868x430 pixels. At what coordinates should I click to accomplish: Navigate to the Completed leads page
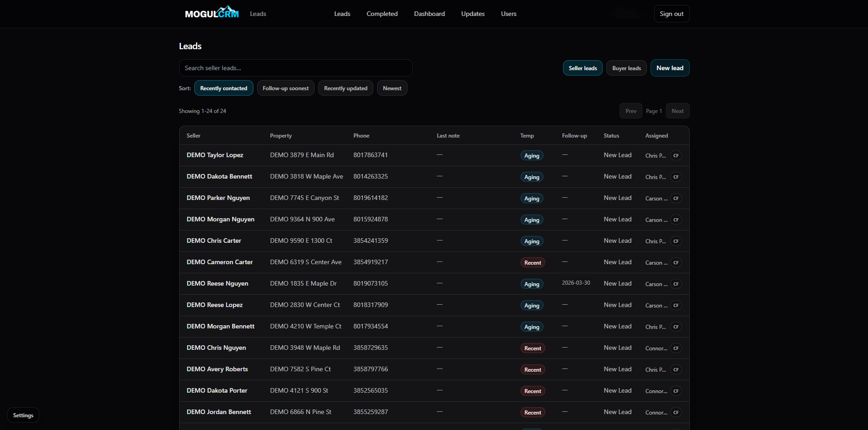coord(382,14)
